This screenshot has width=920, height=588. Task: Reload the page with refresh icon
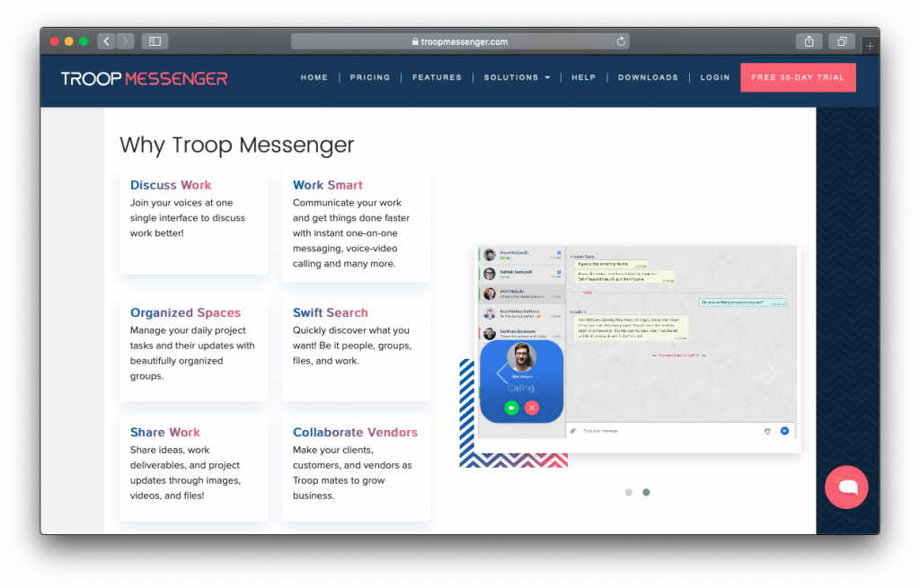pyautogui.click(x=621, y=41)
